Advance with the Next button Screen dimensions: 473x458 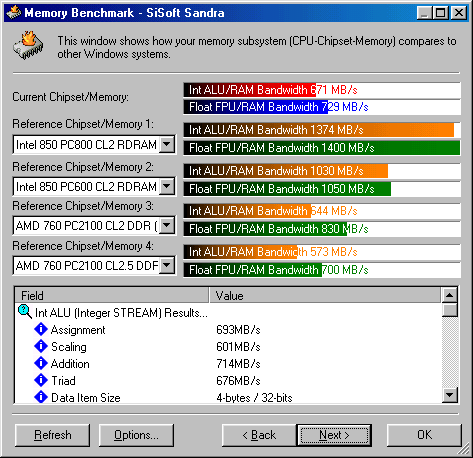click(334, 435)
